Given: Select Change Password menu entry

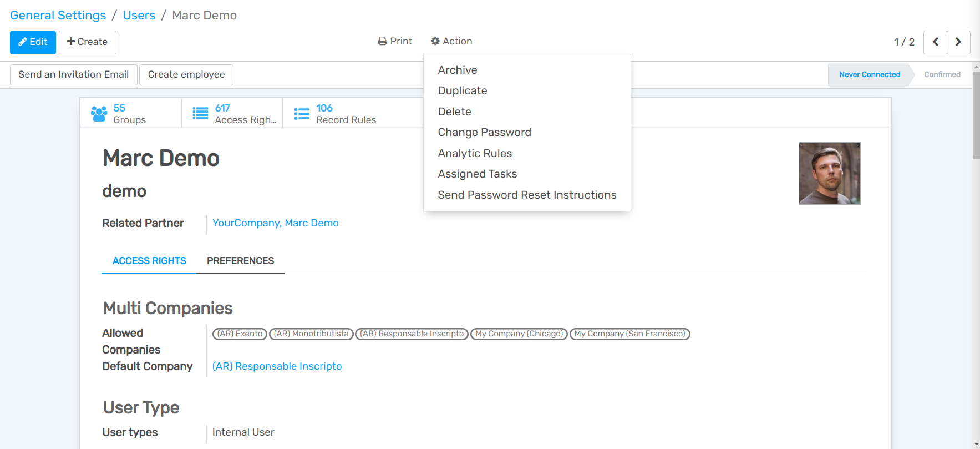Looking at the screenshot, I should 484,132.
